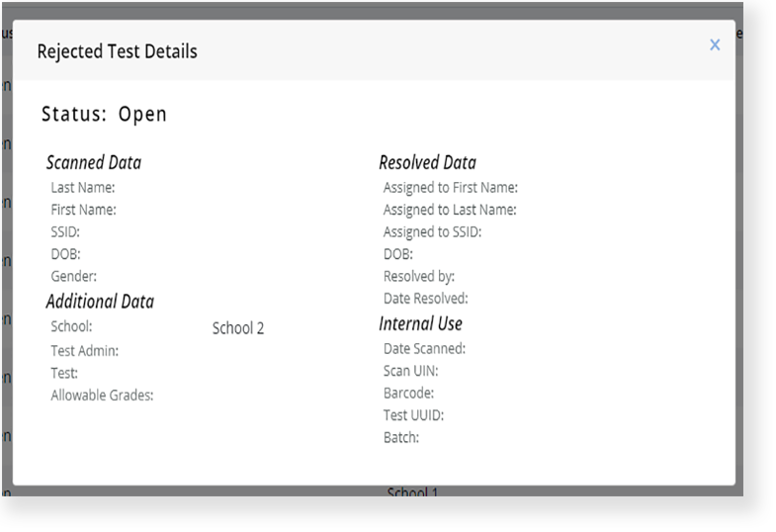Click the 'DOB:' label under Scanned Data
Viewport: 776px width, 532px height.
pyautogui.click(x=65, y=254)
